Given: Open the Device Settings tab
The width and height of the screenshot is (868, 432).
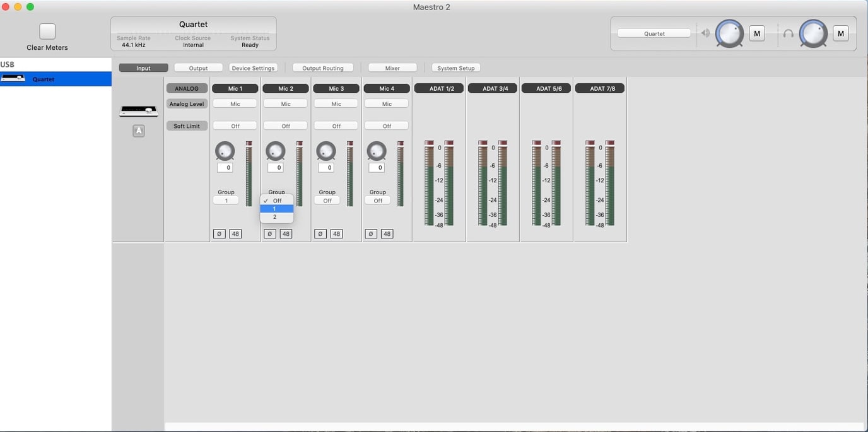Looking at the screenshot, I should coord(253,68).
